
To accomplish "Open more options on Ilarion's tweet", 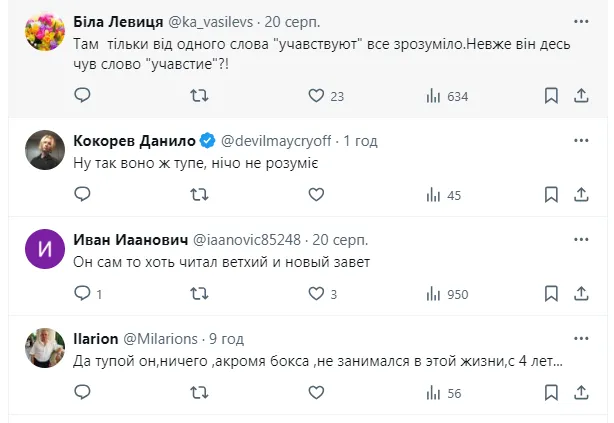I will click(x=582, y=337).
